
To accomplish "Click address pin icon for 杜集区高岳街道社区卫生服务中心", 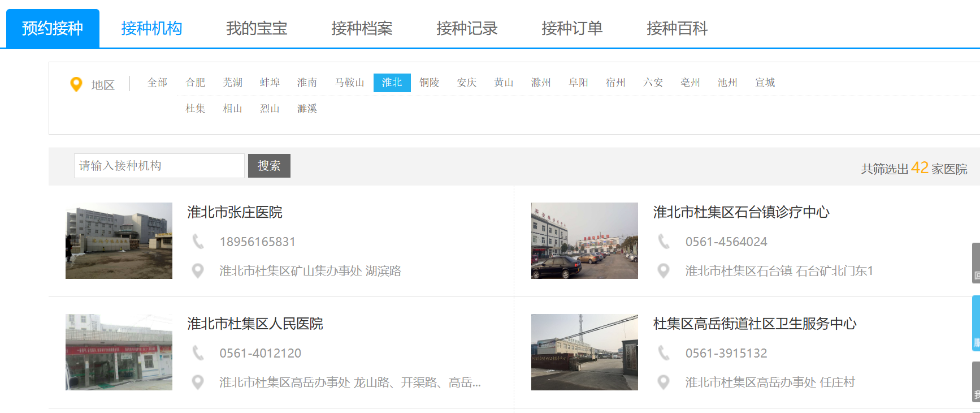I will 664,382.
